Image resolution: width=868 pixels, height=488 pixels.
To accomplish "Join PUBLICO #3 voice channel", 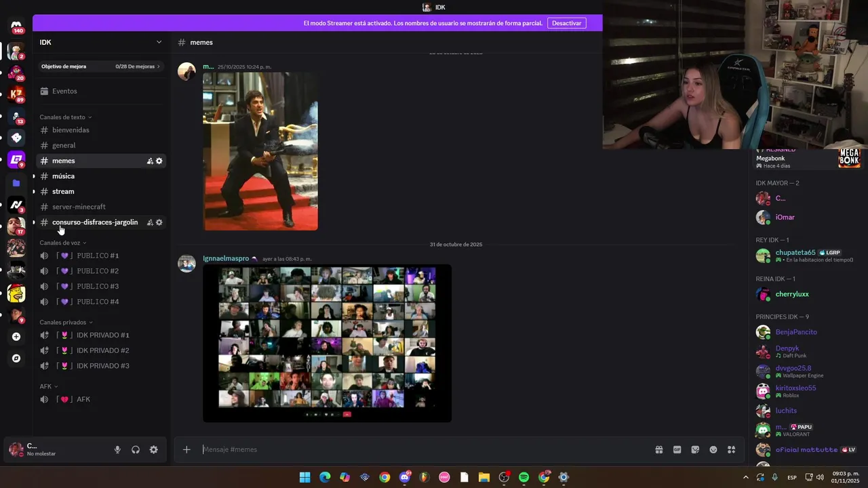I will coord(102,286).
